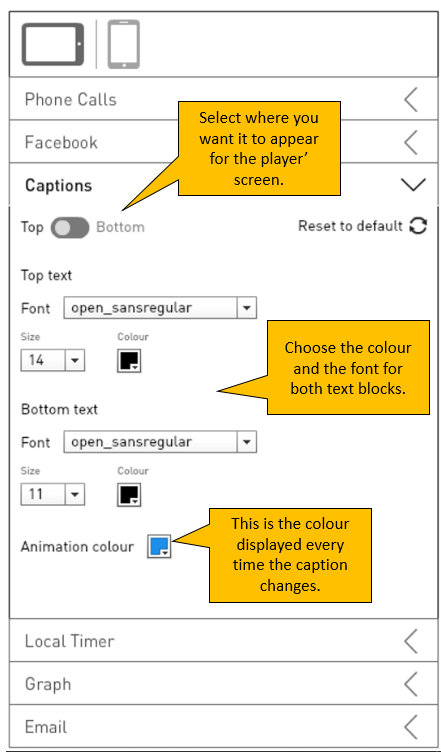Expand the Local Timer section chevron
The height and width of the screenshot is (754, 441).
point(411,641)
